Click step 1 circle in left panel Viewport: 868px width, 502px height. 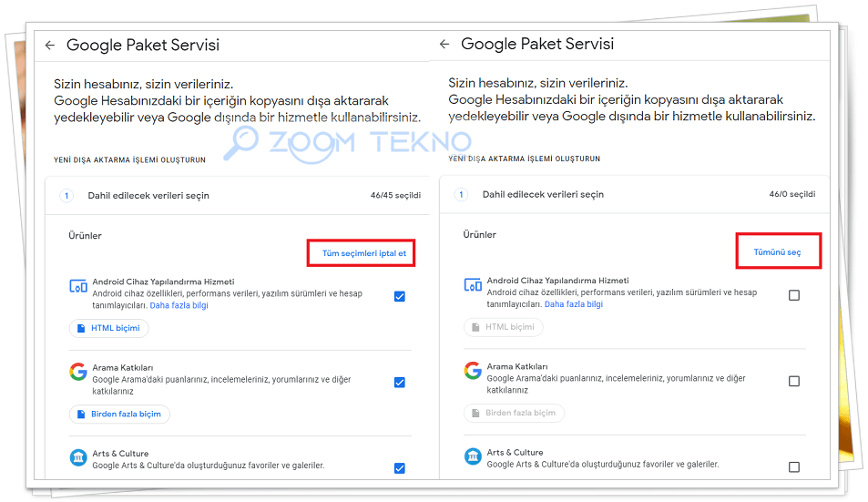[x=66, y=195]
